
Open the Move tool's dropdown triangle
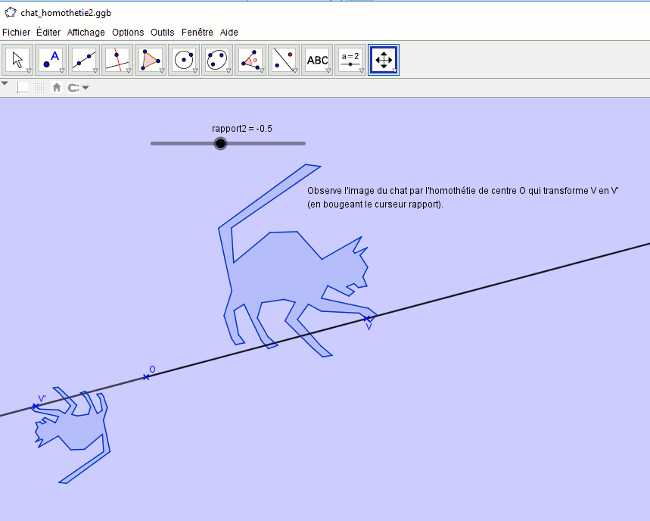click(x=29, y=71)
